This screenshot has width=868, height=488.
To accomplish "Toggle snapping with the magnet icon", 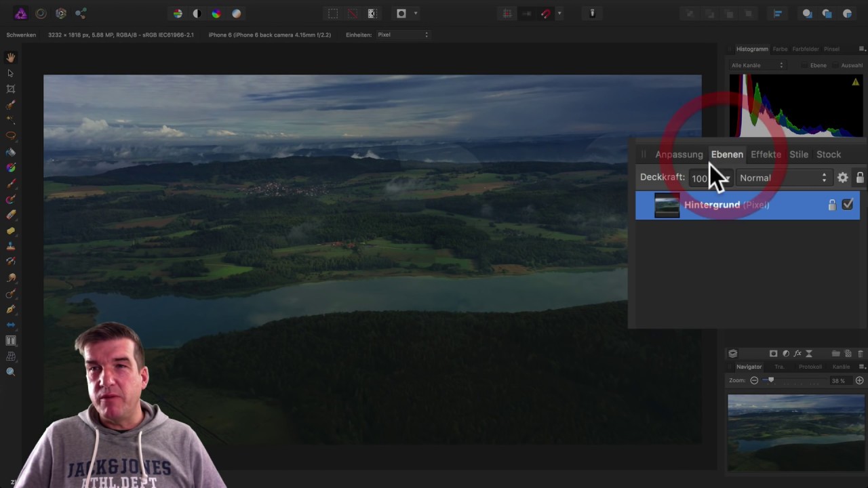I will [x=546, y=14].
